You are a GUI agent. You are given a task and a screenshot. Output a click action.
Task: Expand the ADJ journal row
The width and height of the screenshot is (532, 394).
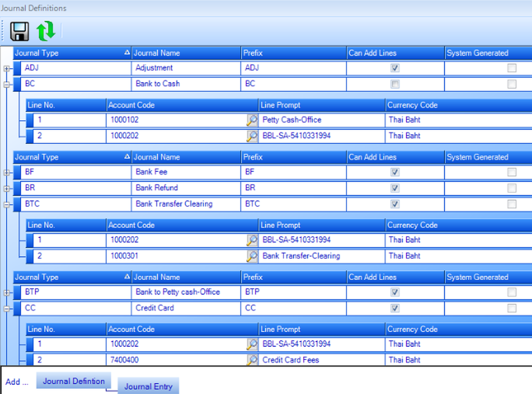pyautogui.click(x=5, y=68)
